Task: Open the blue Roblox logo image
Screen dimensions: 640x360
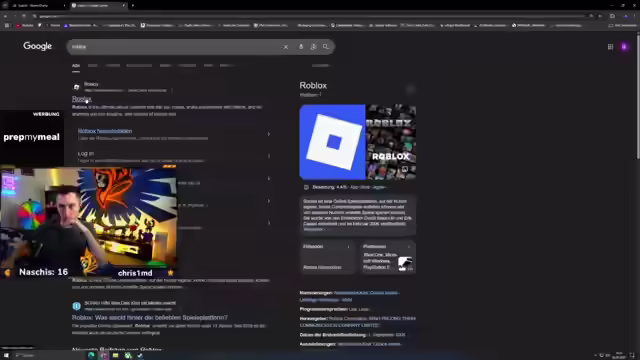Action: pos(332,142)
